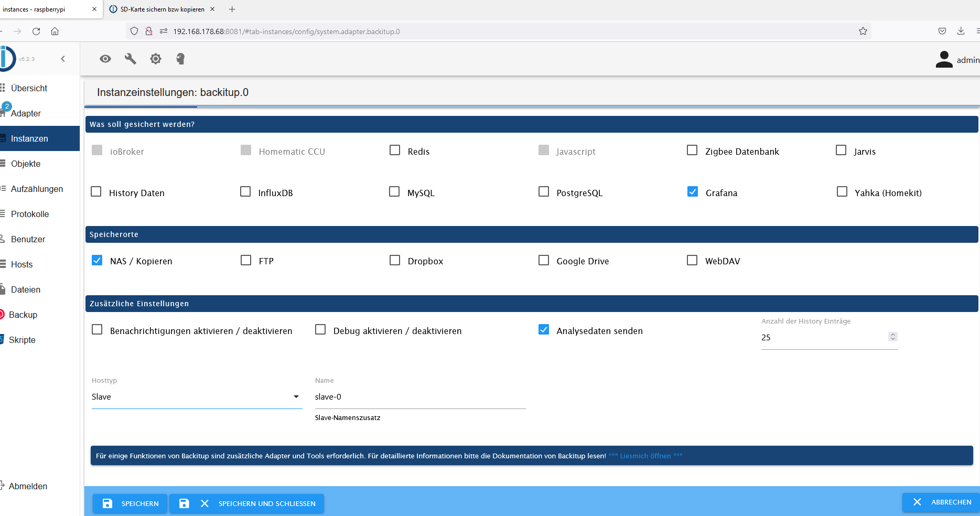The width and height of the screenshot is (980, 516).
Task: Close the SD-Karte sichern tab
Action: (x=212, y=9)
